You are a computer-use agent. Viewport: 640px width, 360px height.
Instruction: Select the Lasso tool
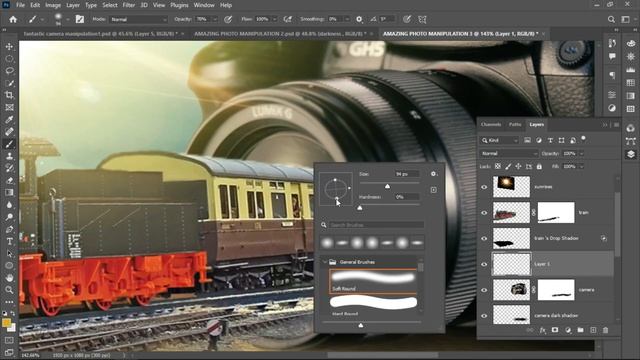9,71
